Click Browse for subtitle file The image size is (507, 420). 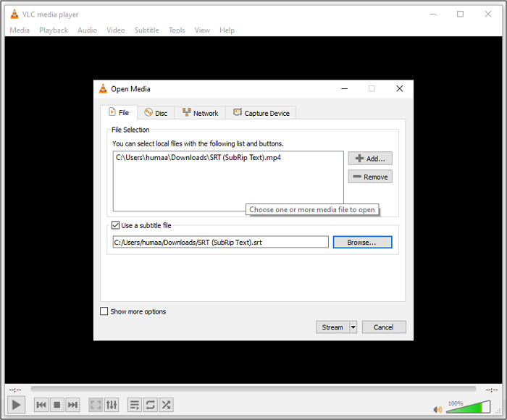click(362, 243)
